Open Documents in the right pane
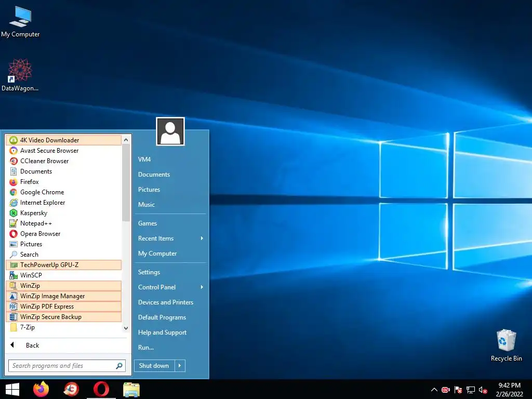 [170, 175]
